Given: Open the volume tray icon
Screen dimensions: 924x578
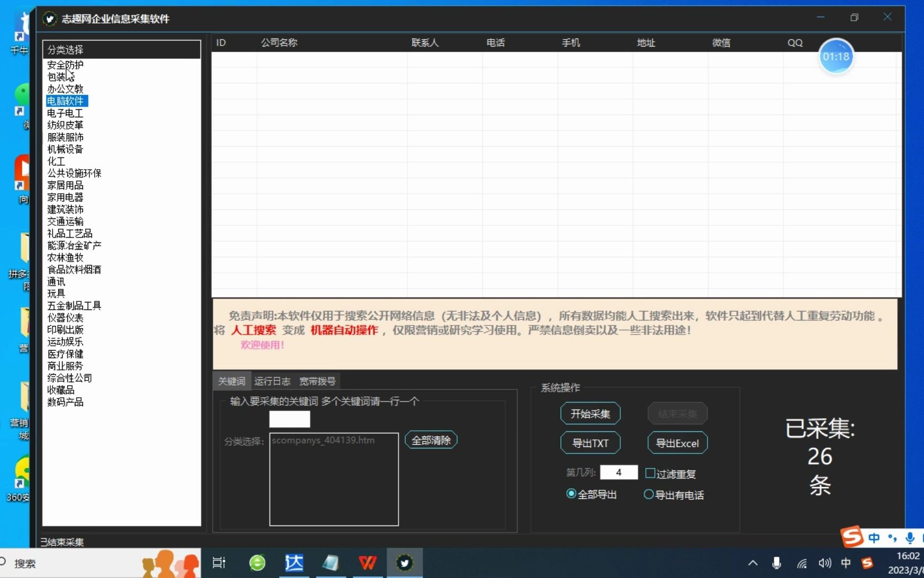Looking at the screenshot, I should click(825, 563).
